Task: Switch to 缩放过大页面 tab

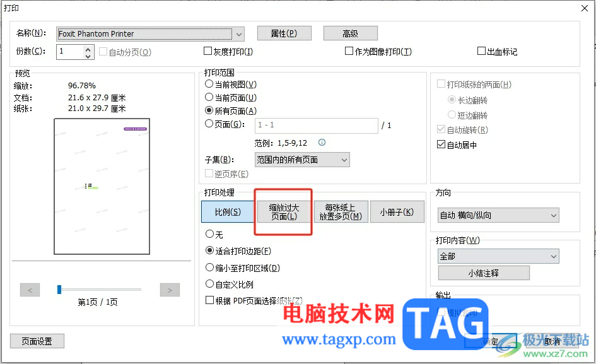Action: tap(284, 212)
